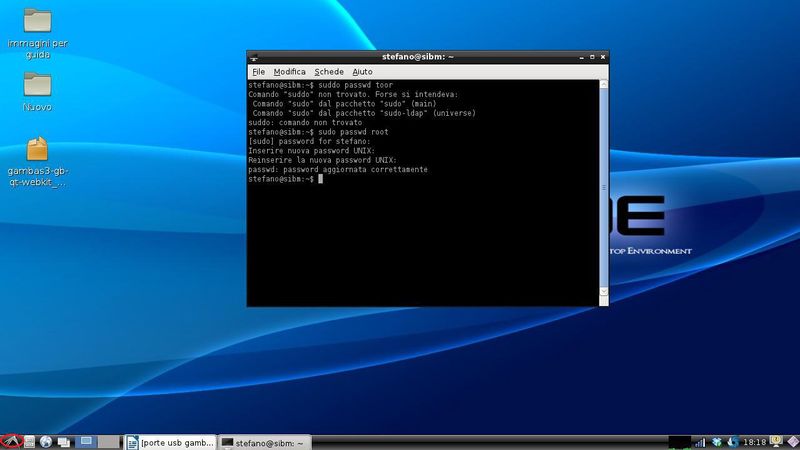
Task: Click the terminal vertical scrollbar track
Action: click(x=604, y=188)
